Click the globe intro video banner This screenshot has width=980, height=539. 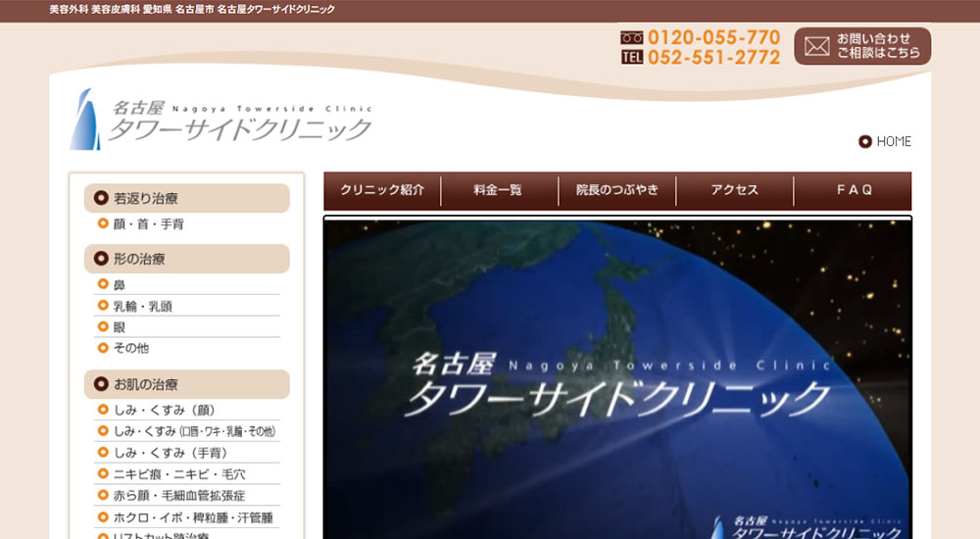tap(617, 377)
